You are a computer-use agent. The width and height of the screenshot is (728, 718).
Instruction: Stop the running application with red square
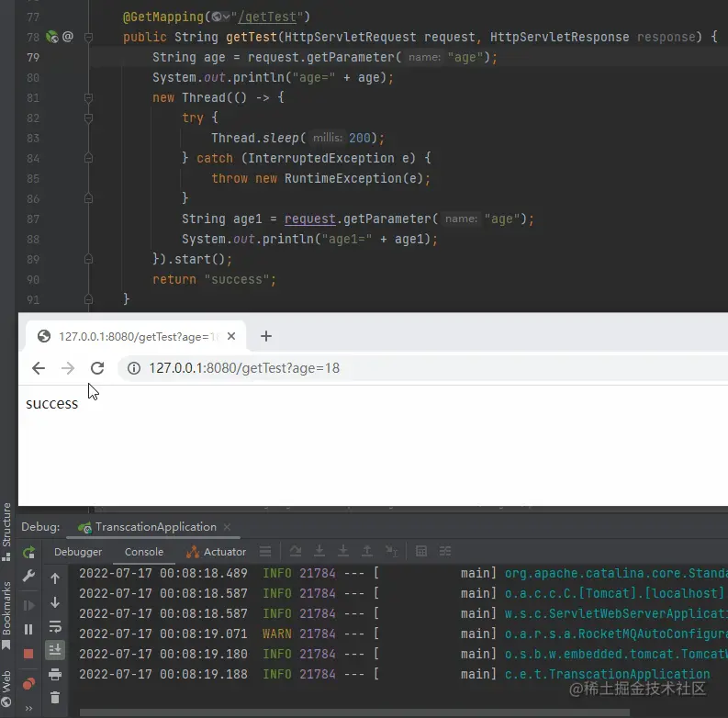click(x=28, y=654)
